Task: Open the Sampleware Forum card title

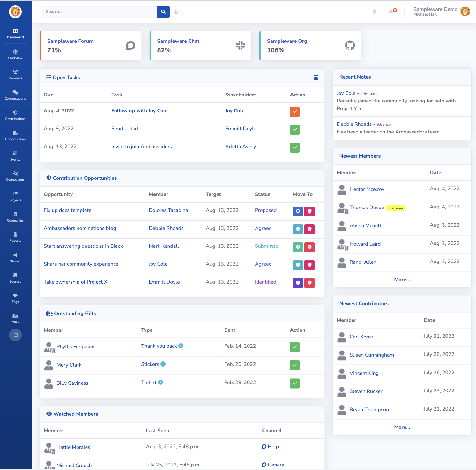Action: click(70, 41)
